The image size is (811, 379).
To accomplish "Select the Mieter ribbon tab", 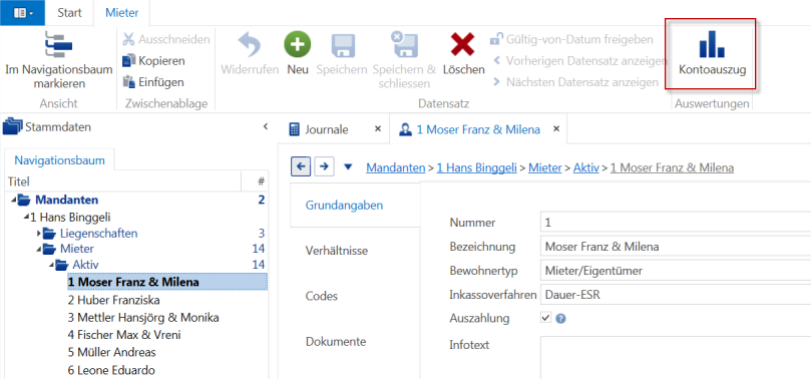I will [122, 13].
